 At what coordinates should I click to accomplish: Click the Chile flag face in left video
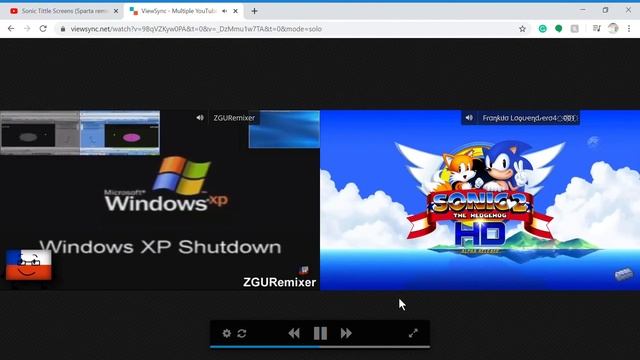tap(29, 265)
